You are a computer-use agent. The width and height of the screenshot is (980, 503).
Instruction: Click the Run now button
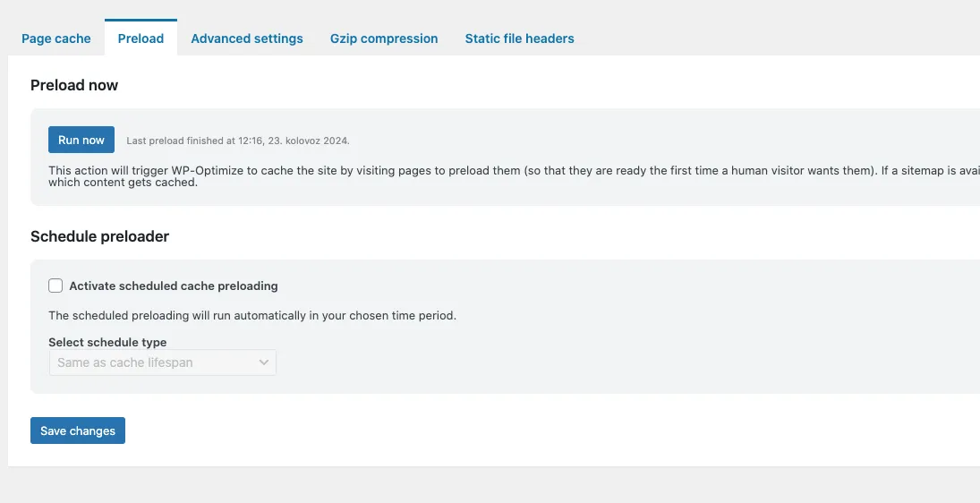(x=81, y=140)
